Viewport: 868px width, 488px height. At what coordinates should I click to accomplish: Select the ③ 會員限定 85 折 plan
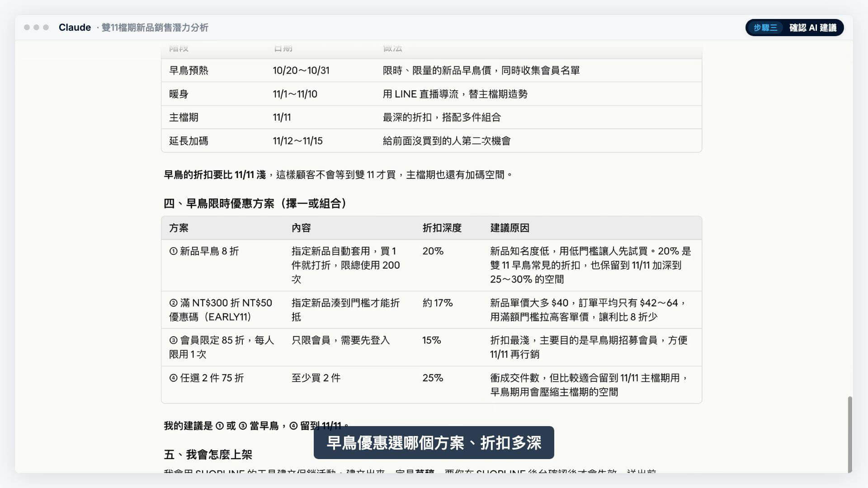click(x=222, y=347)
